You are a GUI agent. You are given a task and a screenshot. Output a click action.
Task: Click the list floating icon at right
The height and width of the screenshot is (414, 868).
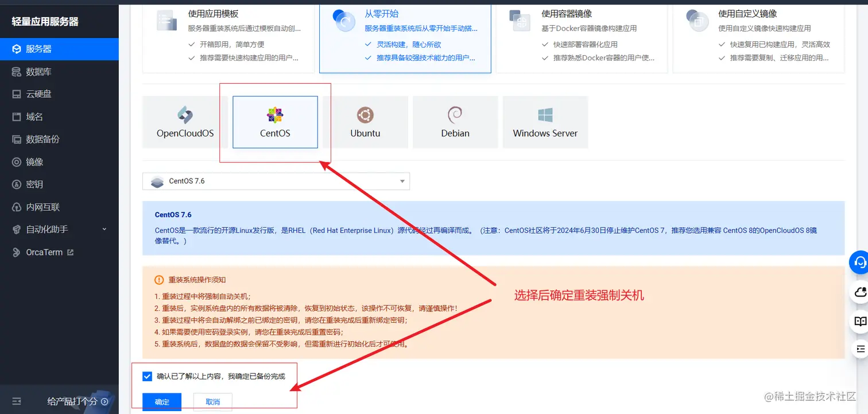pos(860,349)
